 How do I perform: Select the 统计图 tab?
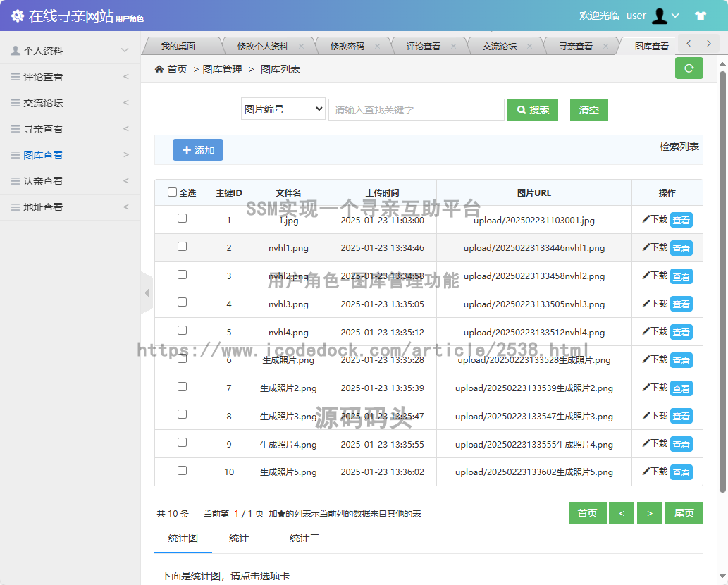click(x=183, y=538)
